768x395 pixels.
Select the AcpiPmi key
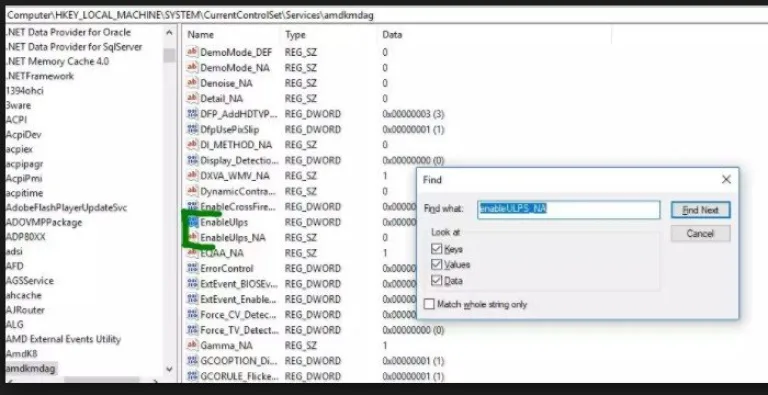[x=24, y=178]
